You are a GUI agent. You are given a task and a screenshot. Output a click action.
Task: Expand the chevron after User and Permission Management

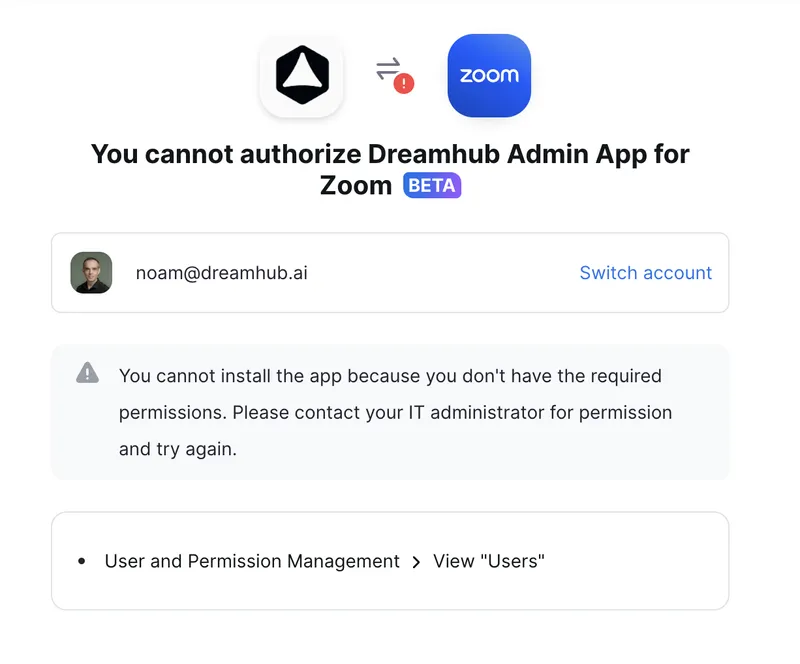coord(416,562)
